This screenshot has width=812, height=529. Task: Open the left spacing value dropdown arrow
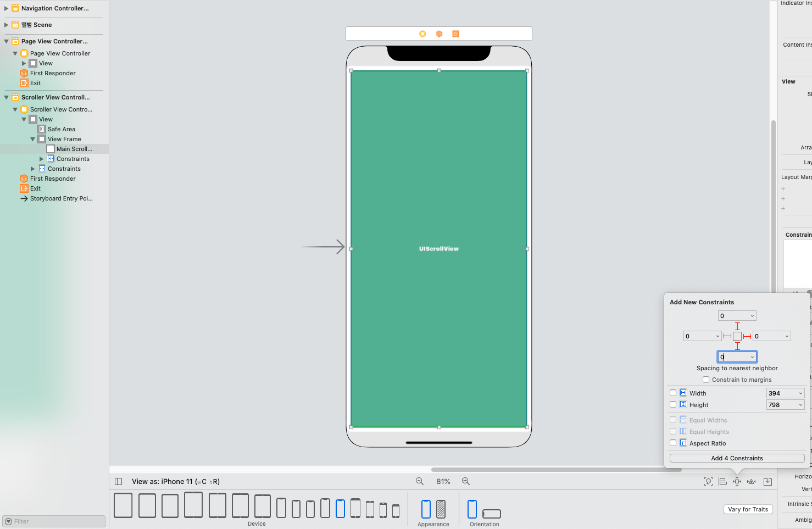718,336
